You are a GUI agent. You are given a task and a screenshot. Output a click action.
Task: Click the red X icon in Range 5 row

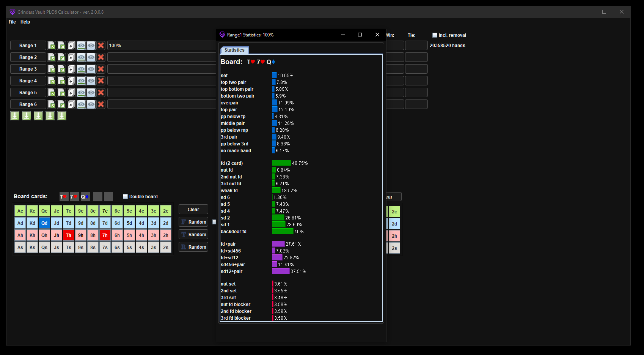coord(101,93)
